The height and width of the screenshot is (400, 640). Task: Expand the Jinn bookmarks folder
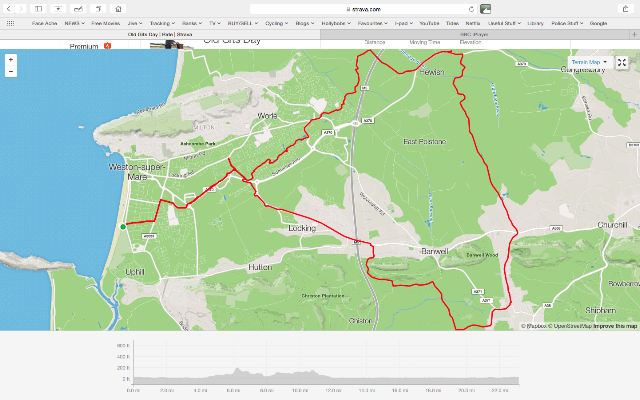click(x=135, y=23)
